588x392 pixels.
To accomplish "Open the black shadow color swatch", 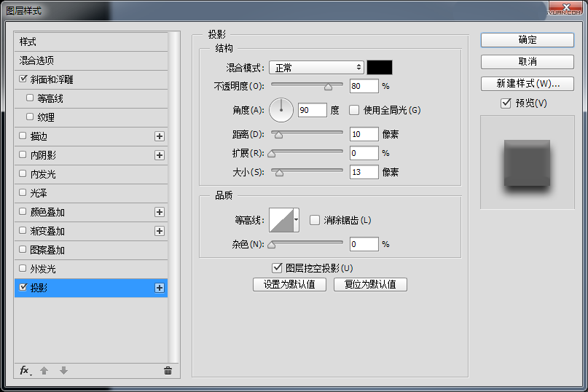I will click(x=380, y=67).
